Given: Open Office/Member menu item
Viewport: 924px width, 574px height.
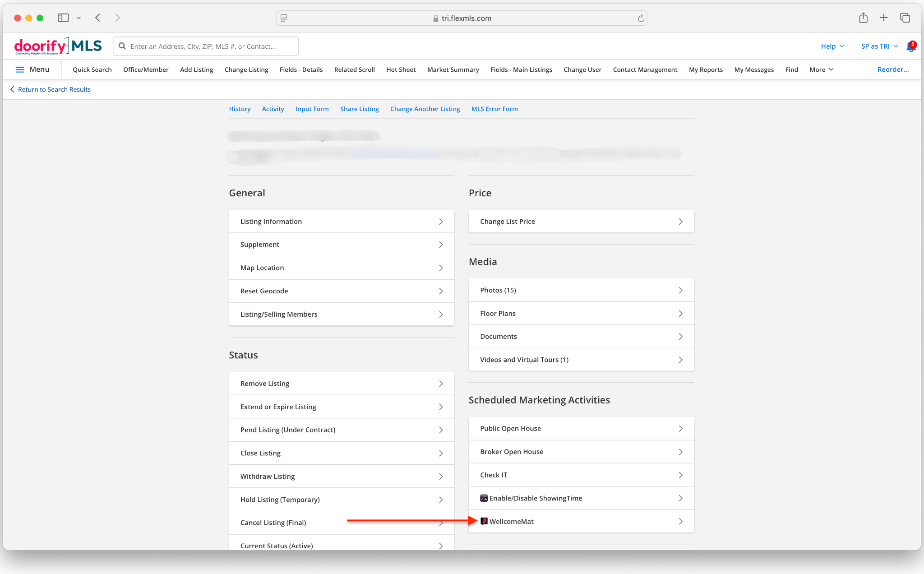Looking at the screenshot, I should [x=146, y=69].
